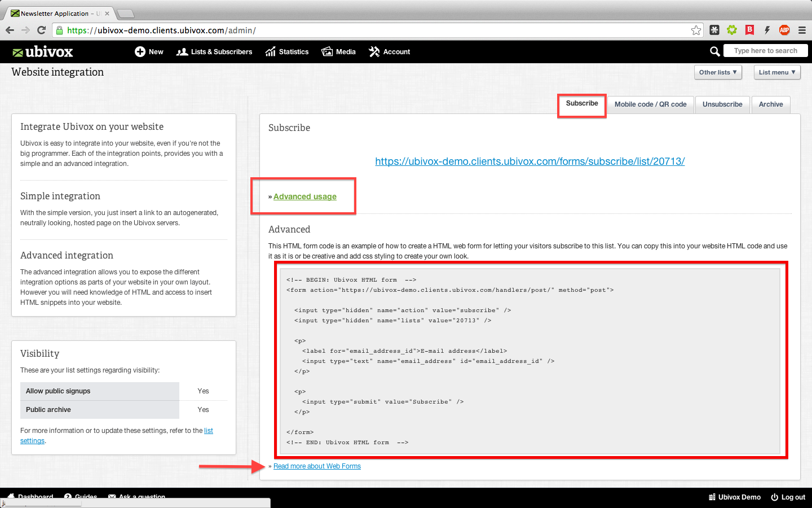Click the 'Visibility' panel heading
The image size is (812, 508).
point(39,354)
